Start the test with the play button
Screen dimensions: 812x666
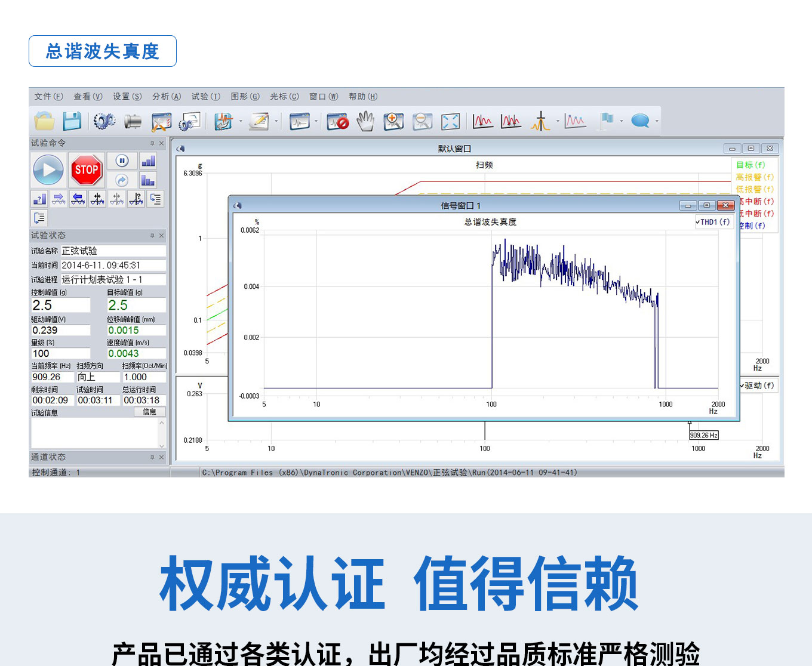48,170
